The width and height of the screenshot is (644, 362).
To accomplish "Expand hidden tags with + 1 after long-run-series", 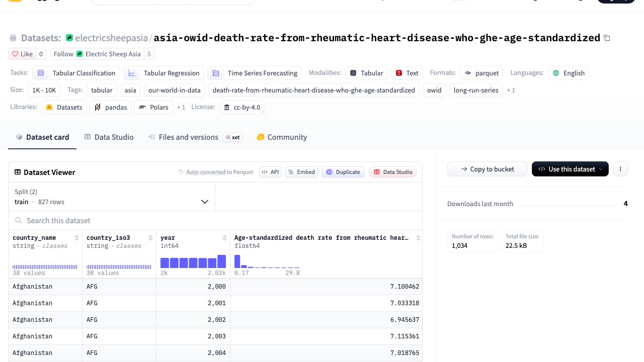I will [511, 90].
